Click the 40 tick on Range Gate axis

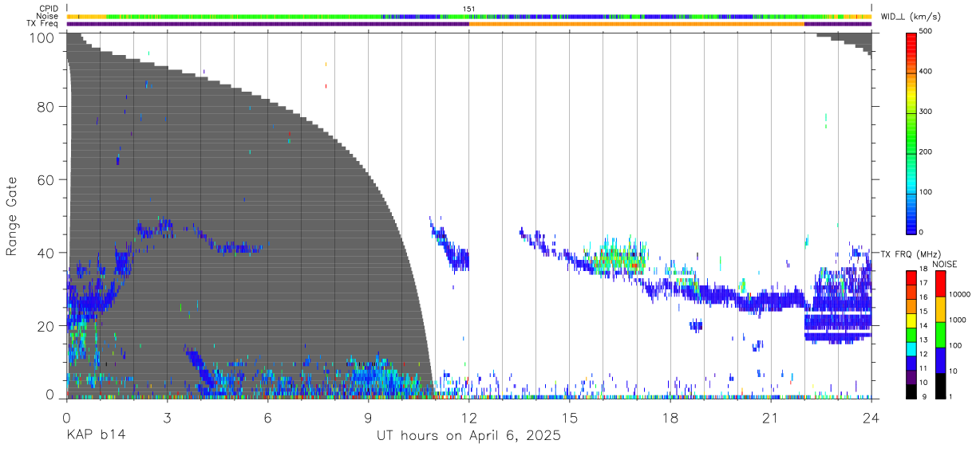[46, 253]
